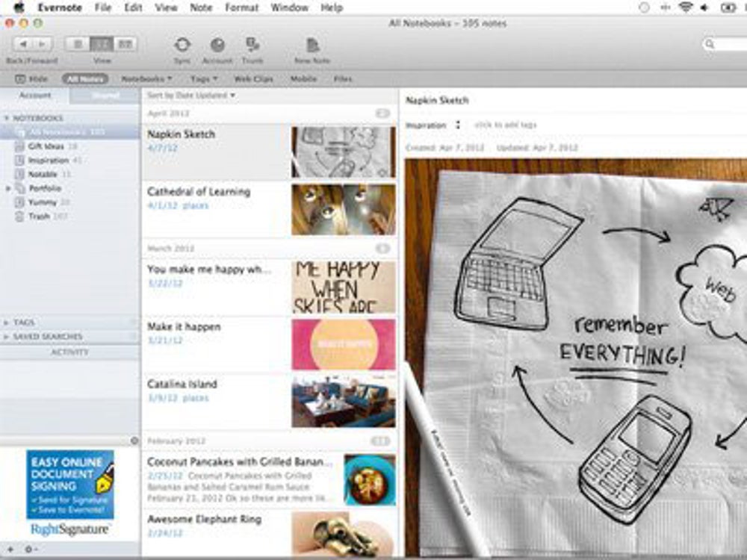
Task: Click the Forward arrow button
Action: click(43, 44)
